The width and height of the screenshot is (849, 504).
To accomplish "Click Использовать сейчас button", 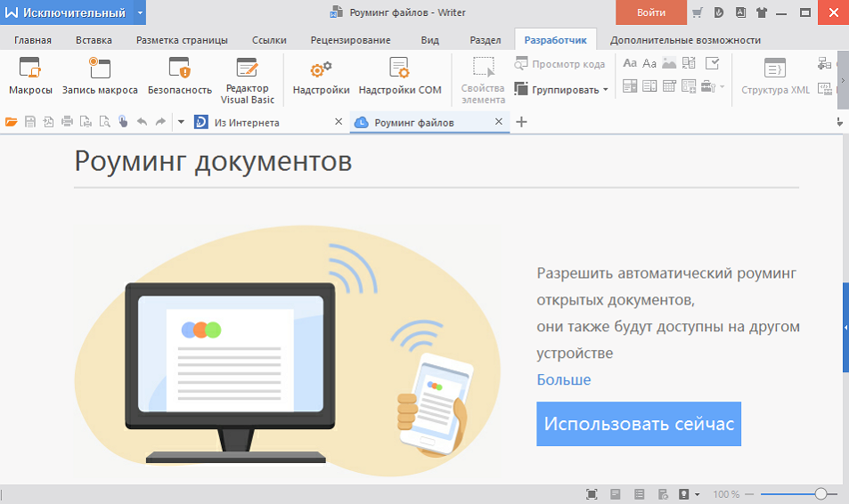I will pyautogui.click(x=639, y=424).
